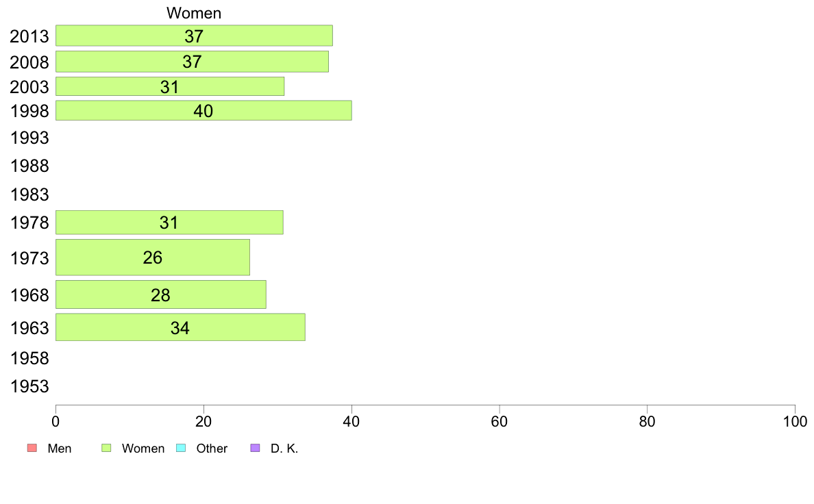
Task: Click the cyan Other legend swatch
Action: coord(181,448)
